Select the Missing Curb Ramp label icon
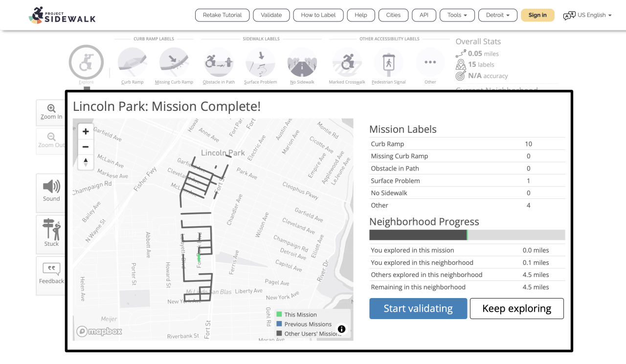The width and height of the screenshot is (626, 364). point(174,62)
